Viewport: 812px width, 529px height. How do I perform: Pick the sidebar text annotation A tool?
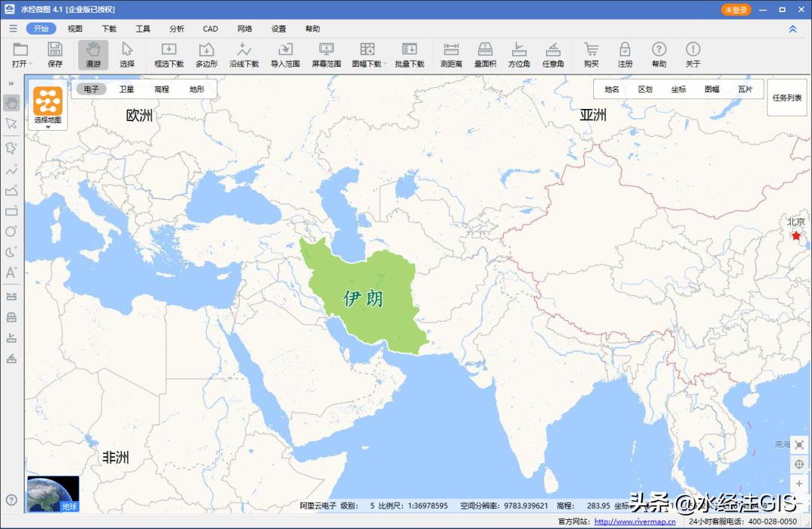[11, 273]
